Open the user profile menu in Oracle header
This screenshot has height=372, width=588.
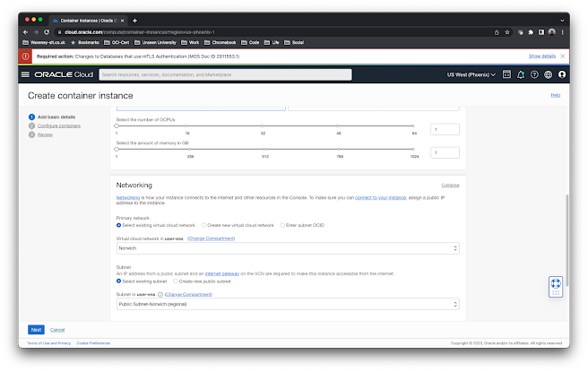(x=562, y=74)
